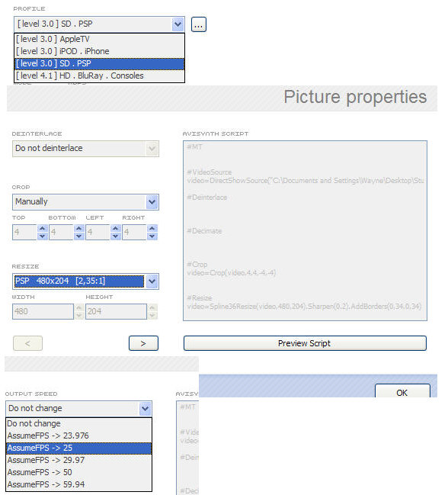The image size is (448, 495).
Task: Click the Avisynth script text area
Action: (x=305, y=231)
